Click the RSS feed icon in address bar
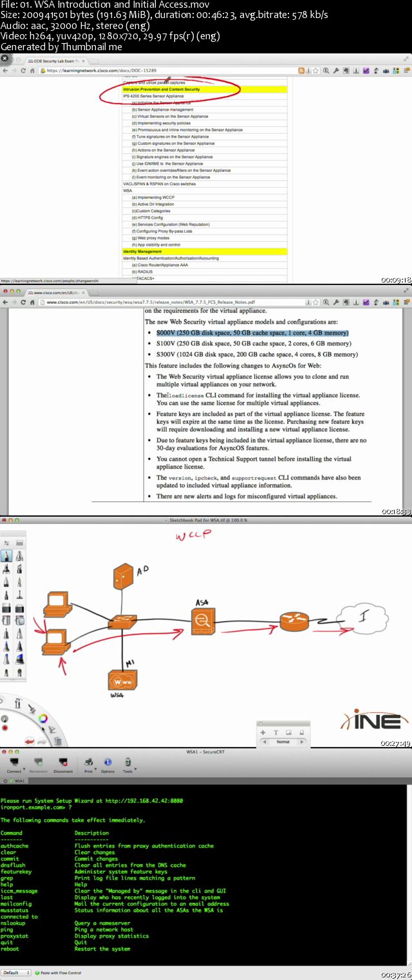 (301, 70)
